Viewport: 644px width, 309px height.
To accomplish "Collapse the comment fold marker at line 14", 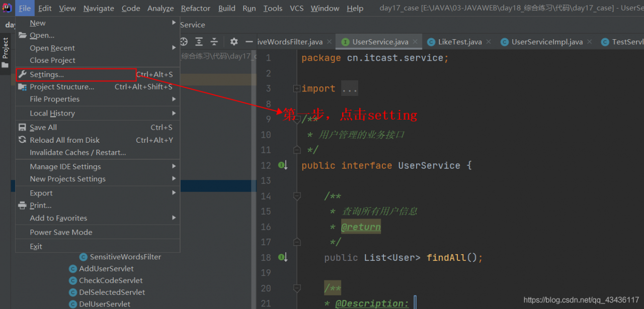I will click(x=297, y=196).
